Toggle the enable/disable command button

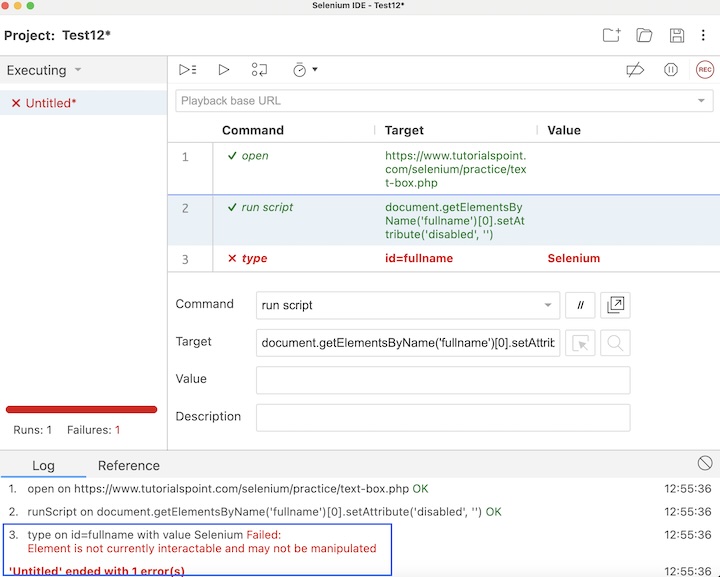click(x=580, y=305)
